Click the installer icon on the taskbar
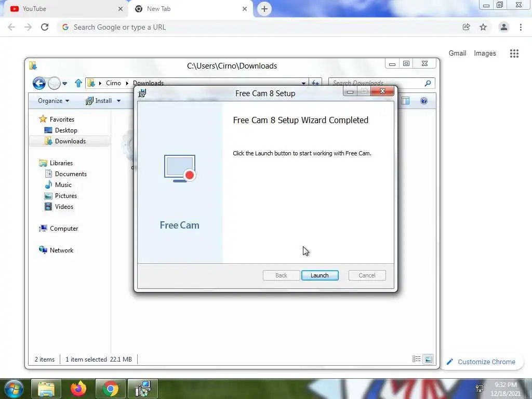 [143, 389]
